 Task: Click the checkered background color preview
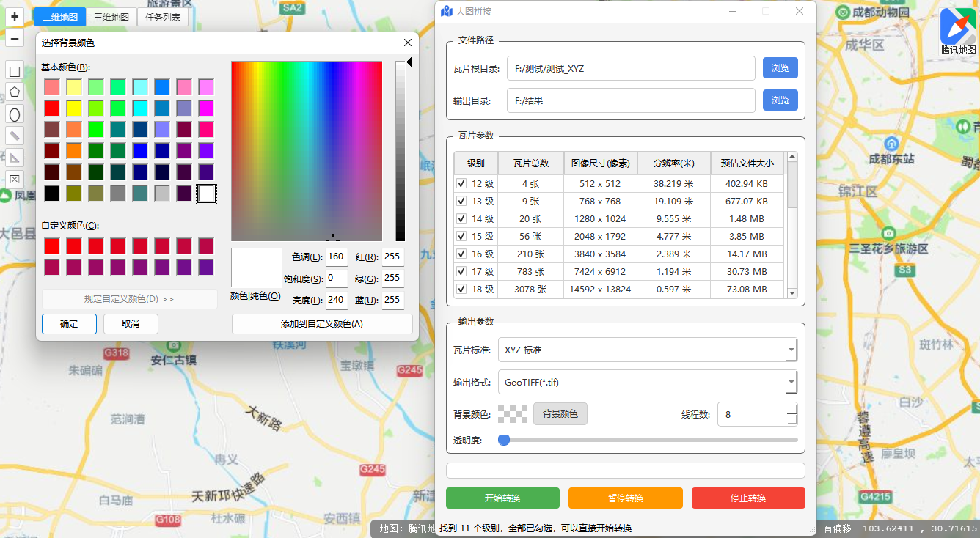click(512, 414)
